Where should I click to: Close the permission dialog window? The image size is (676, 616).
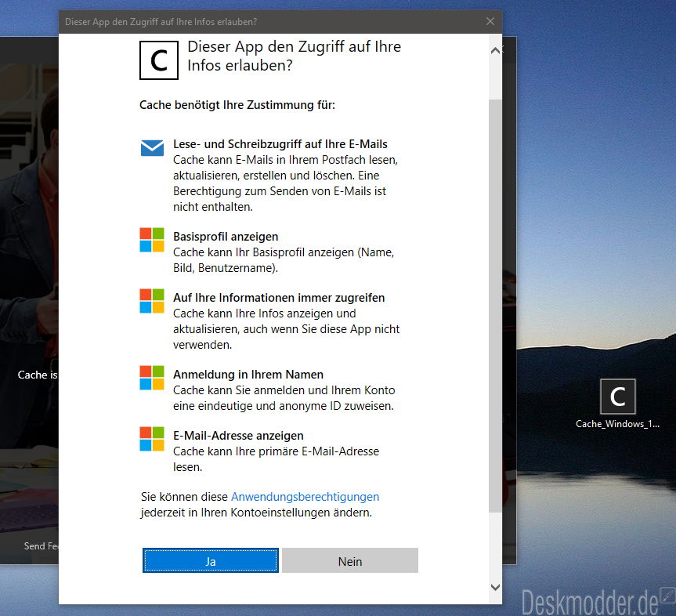tap(490, 21)
